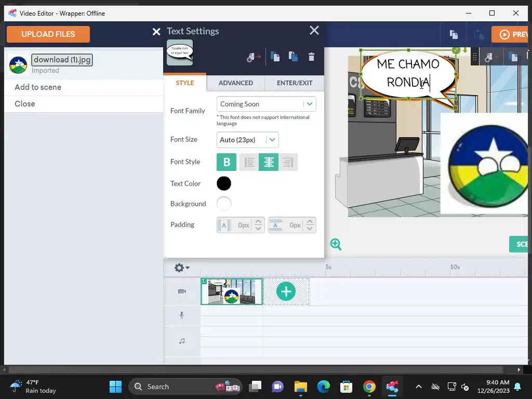Click the drag handle on floating stage toolbar

475,57
